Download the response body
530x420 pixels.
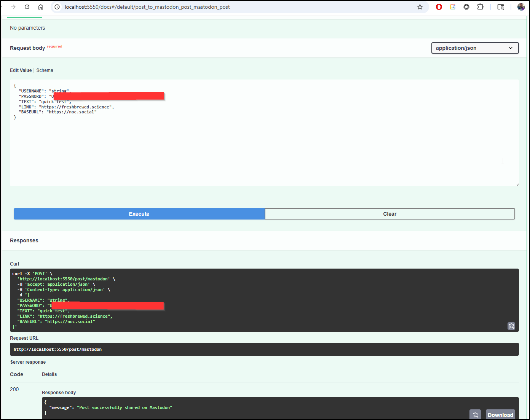[500, 415]
